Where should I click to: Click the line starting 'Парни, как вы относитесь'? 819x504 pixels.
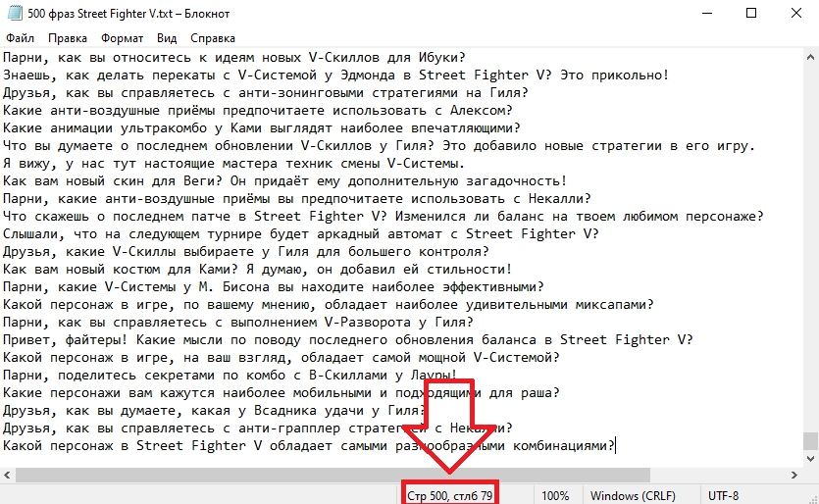(234, 58)
